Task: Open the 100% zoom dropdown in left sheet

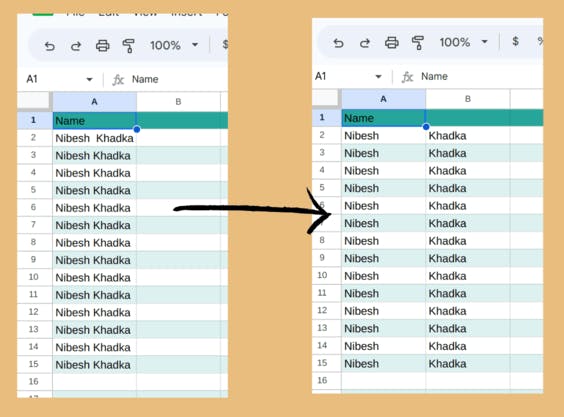Action: [x=195, y=45]
